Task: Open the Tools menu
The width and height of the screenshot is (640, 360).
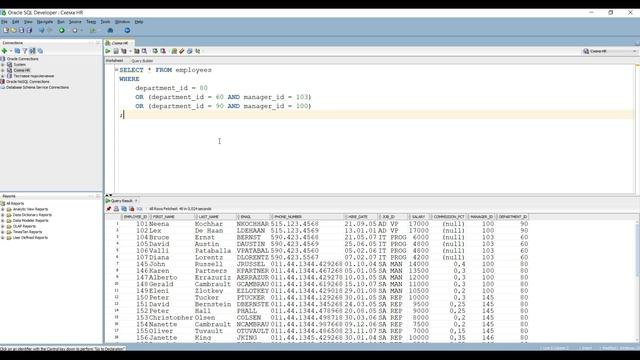Action: (x=105, y=22)
